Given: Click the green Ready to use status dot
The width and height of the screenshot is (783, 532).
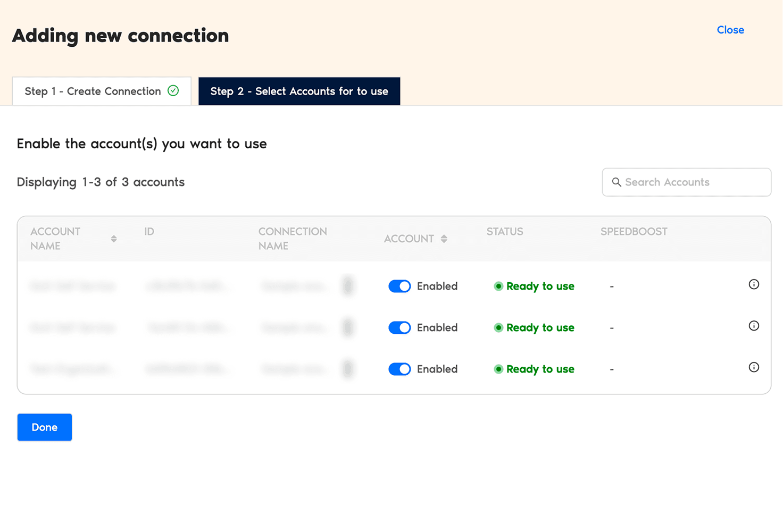Looking at the screenshot, I should [x=499, y=286].
